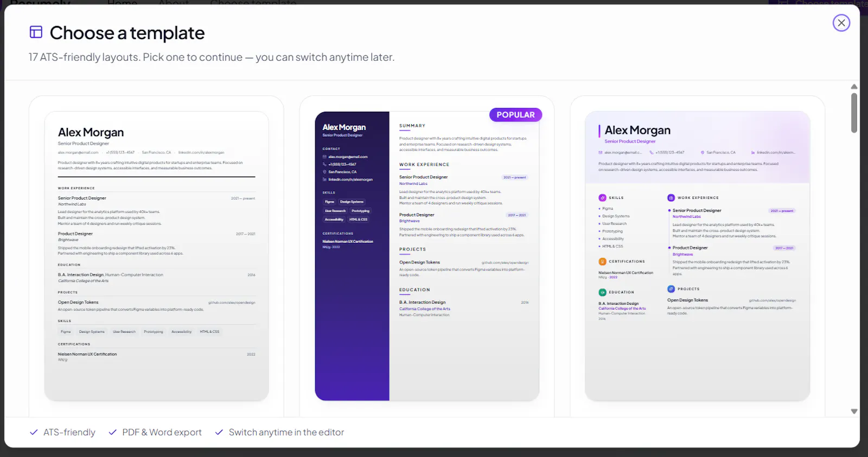Viewport: 868px width, 457px height.
Task: Click the template layout icon beside the heading
Action: [x=36, y=33]
